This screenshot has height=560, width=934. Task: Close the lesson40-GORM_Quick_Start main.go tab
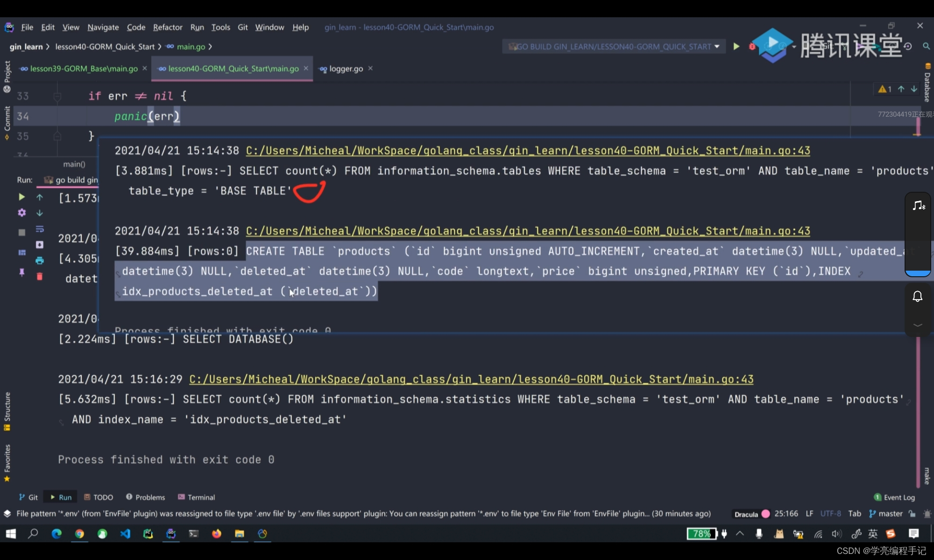pyautogui.click(x=306, y=68)
